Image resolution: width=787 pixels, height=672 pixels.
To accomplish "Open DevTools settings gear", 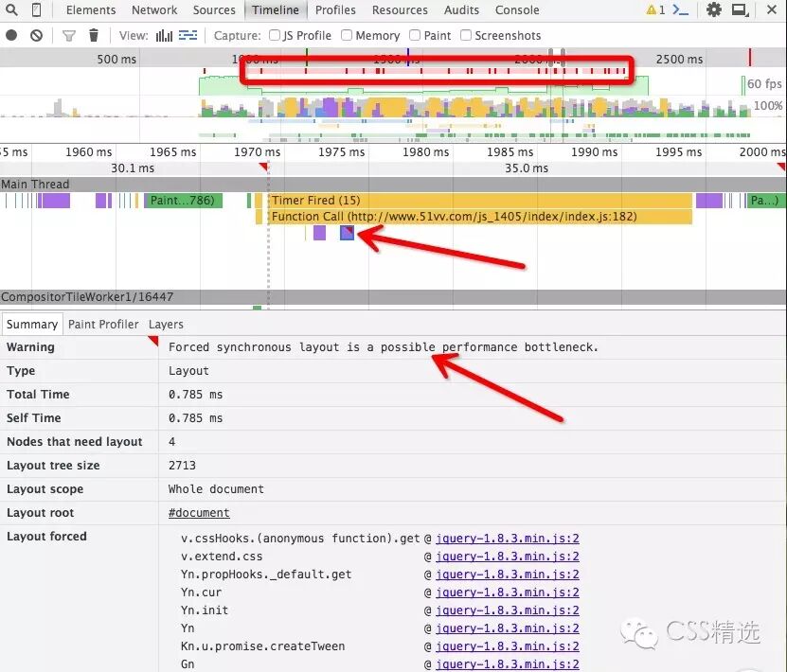I will (x=714, y=9).
